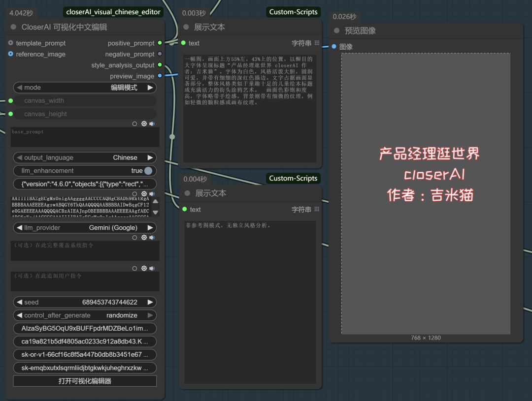Collapse the lower 展示文本 node via its title dot

[187, 193]
